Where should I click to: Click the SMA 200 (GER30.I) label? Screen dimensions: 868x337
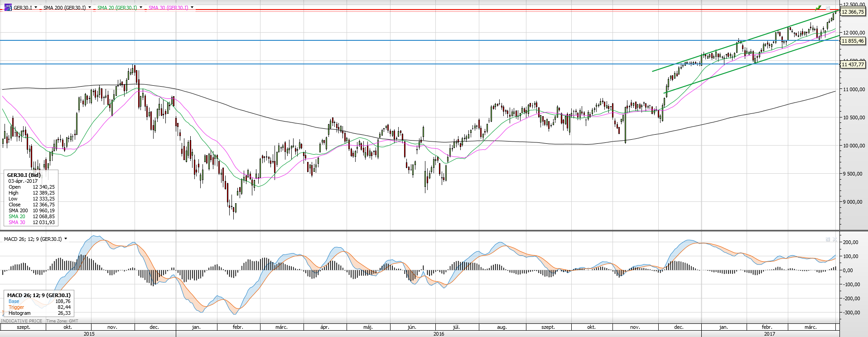click(65, 8)
